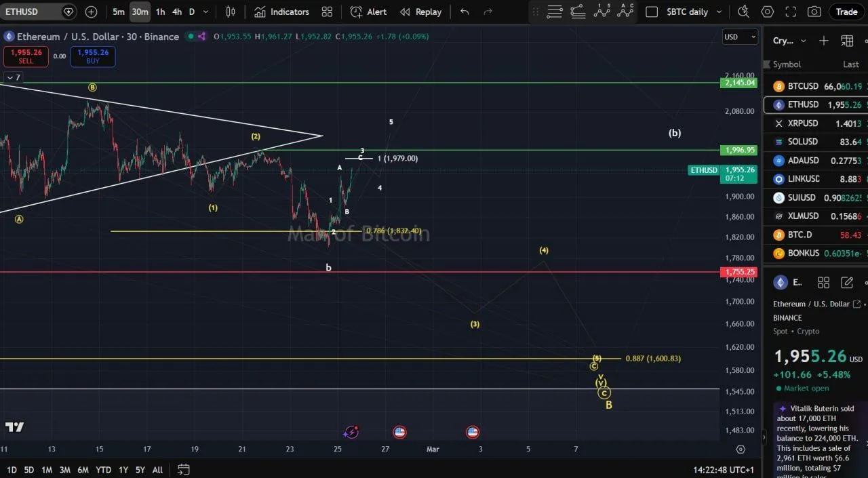Open the Indicators dialog
Screen dimensions: 868x478
[281, 12]
